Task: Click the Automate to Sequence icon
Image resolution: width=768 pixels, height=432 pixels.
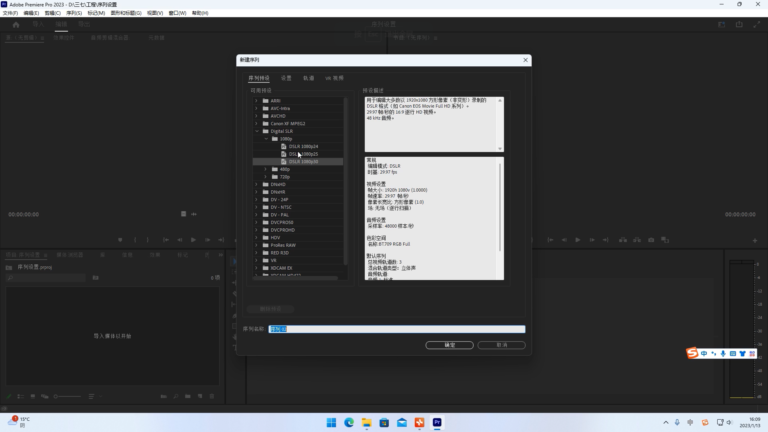Action: [x=164, y=396]
